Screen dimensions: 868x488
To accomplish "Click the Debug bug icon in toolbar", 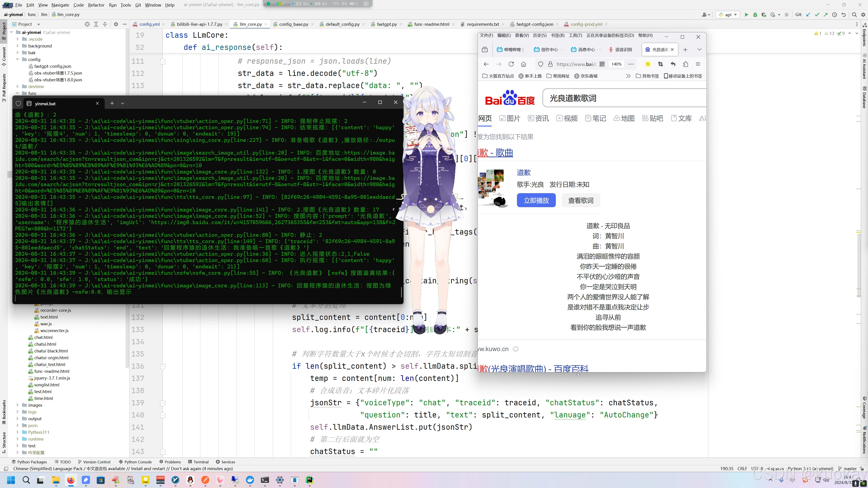I will (755, 14).
